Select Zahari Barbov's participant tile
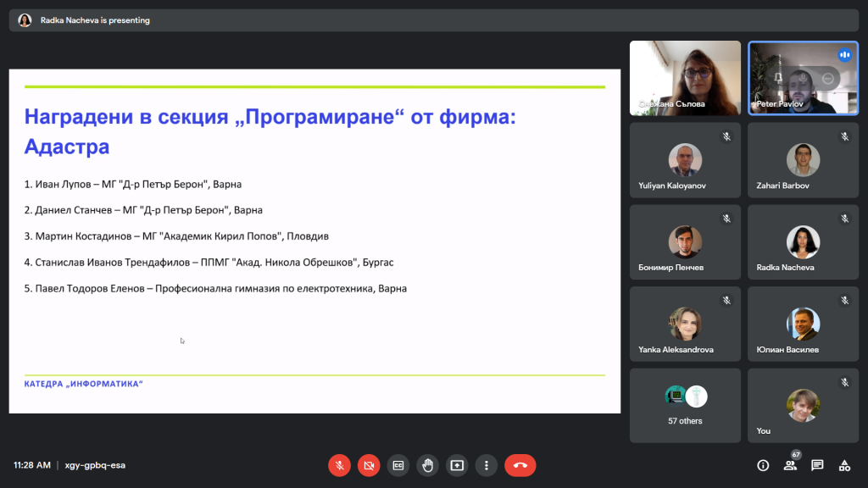This screenshot has width=868, height=488. click(804, 160)
